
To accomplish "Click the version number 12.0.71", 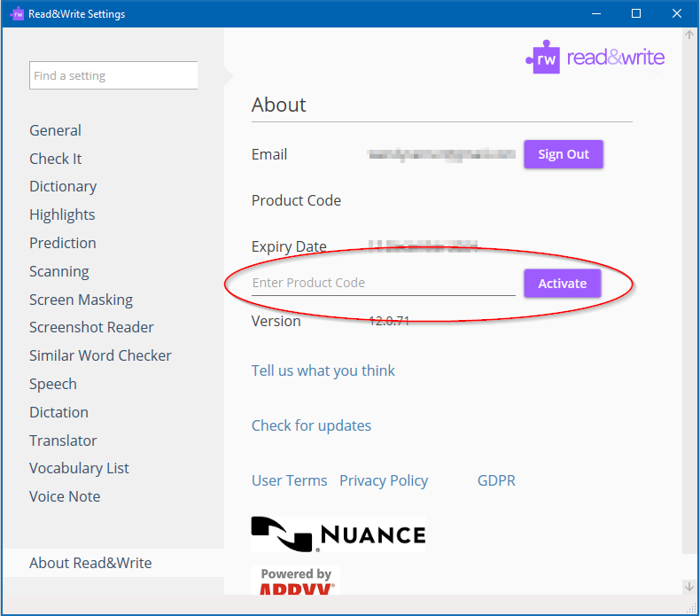I will coord(389,321).
